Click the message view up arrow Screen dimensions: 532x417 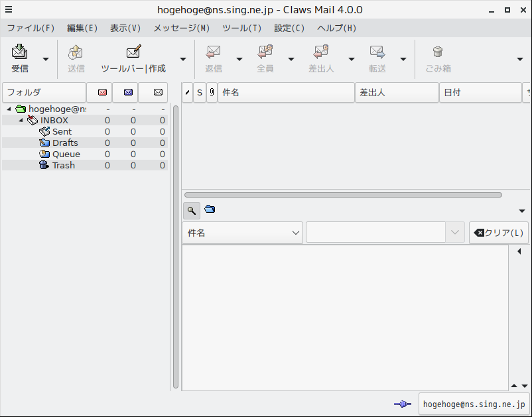click(x=514, y=386)
